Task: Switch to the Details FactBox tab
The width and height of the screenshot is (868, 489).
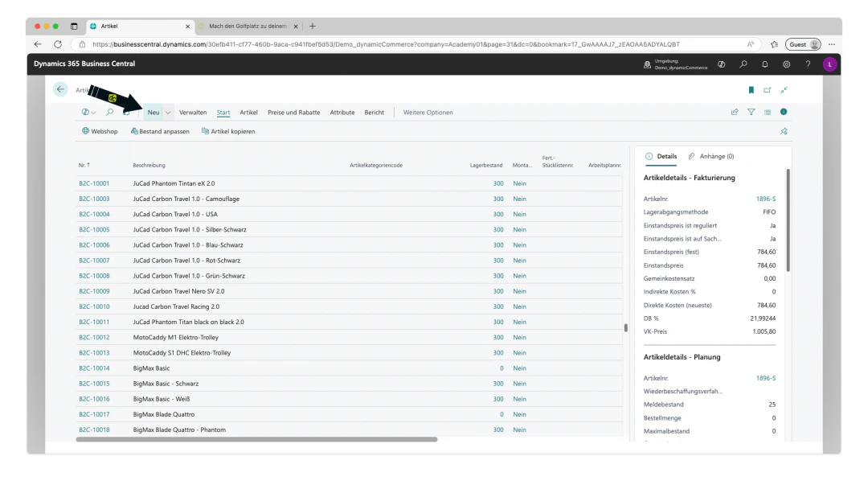Action: pyautogui.click(x=661, y=156)
